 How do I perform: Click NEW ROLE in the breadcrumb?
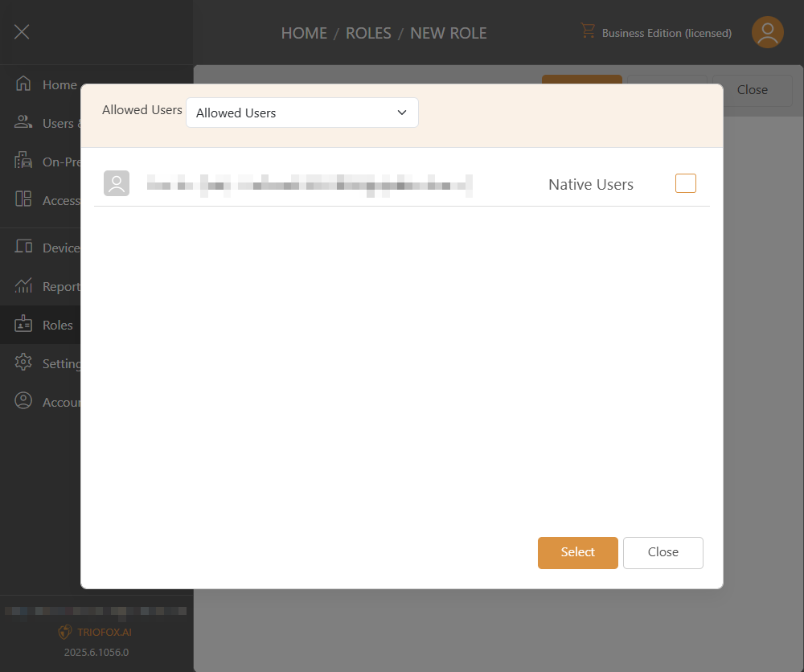448,33
